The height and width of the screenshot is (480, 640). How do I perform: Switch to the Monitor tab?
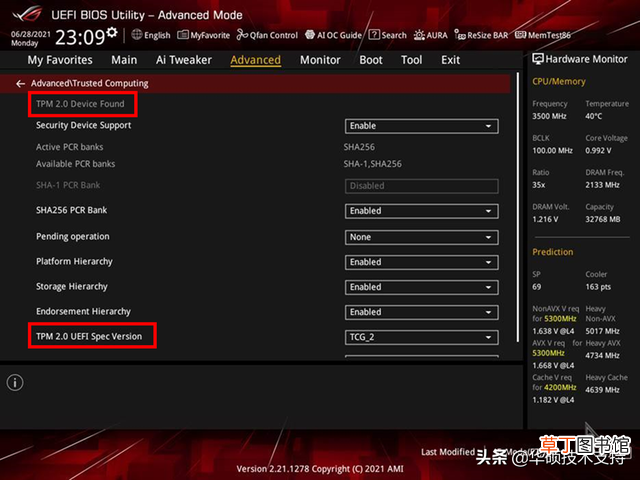[x=320, y=60]
